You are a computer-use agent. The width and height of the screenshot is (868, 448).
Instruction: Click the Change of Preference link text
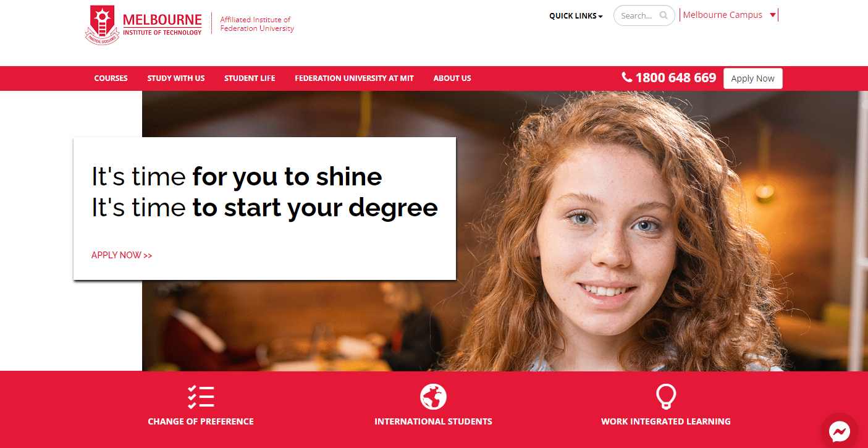[201, 421]
